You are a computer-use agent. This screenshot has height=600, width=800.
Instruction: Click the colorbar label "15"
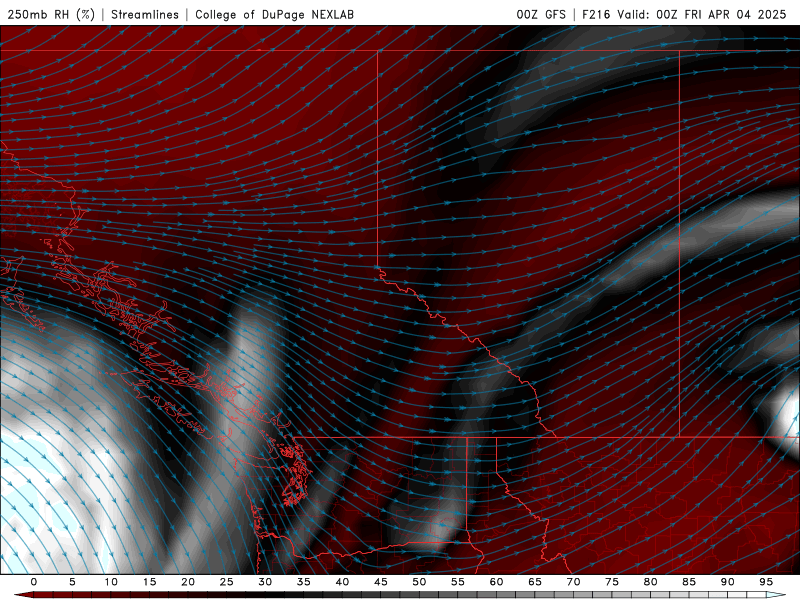click(149, 582)
